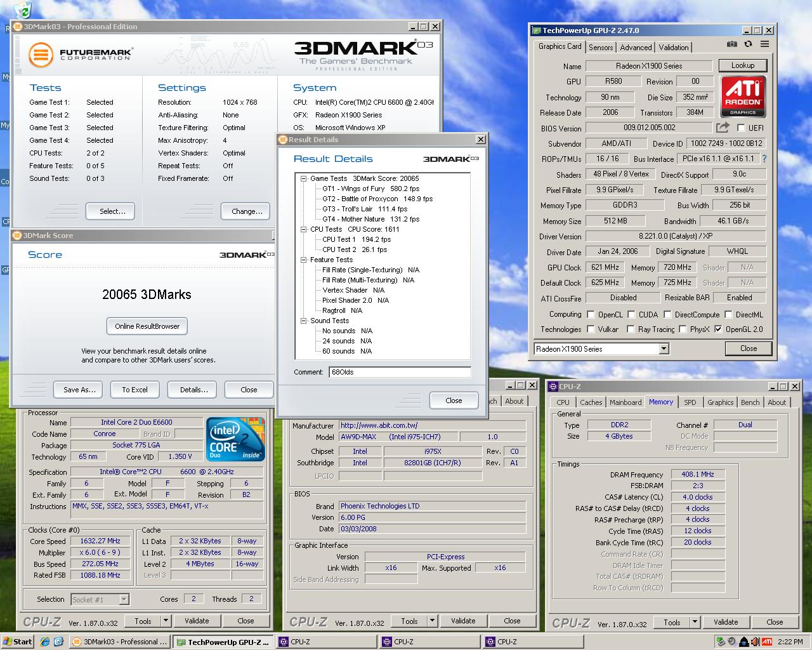Image resolution: width=812 pixels, height=650 pixels.
Task: Click the To Excel button
Action: click(134, 390)
